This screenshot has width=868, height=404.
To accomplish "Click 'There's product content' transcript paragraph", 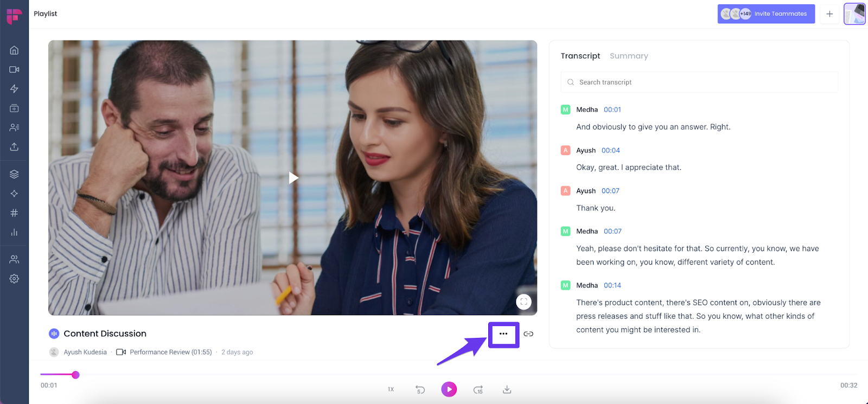I will (698, 316).
